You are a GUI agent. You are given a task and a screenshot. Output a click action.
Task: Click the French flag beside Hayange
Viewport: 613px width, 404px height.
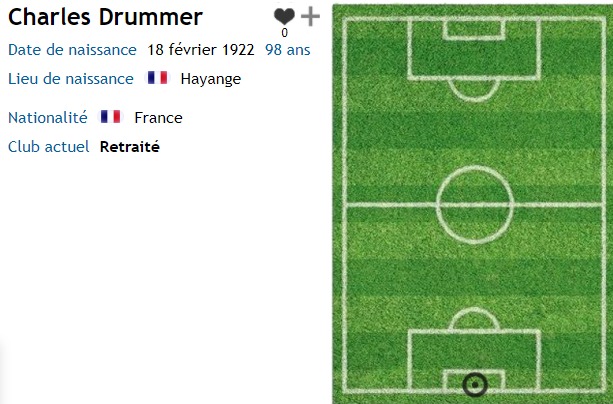tap(158, 77)
